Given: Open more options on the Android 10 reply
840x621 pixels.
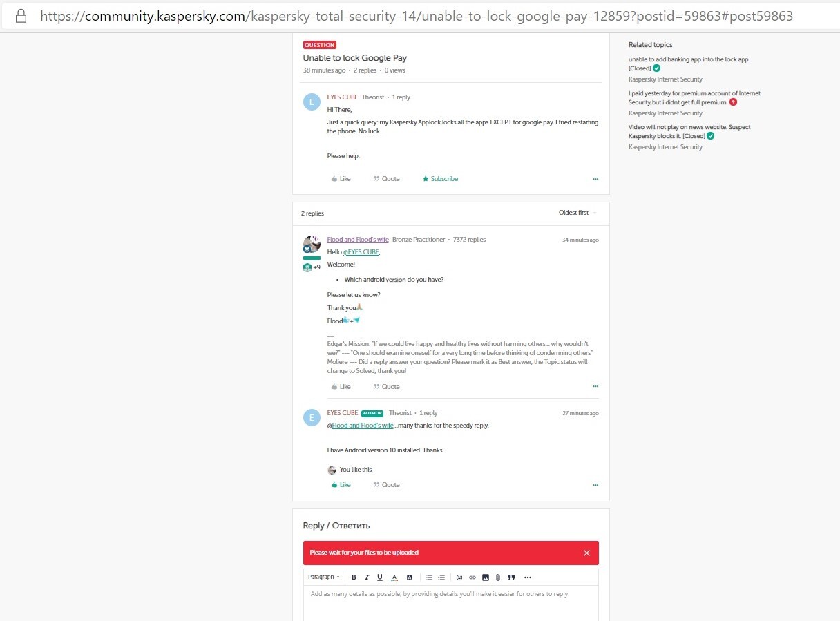Looking at the screenshot, I should (x=595, y=485).
